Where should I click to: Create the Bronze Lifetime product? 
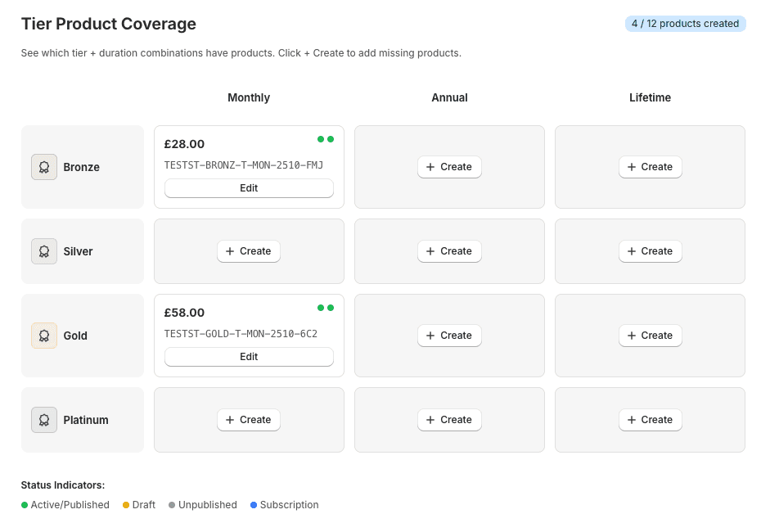coord(651,167)
